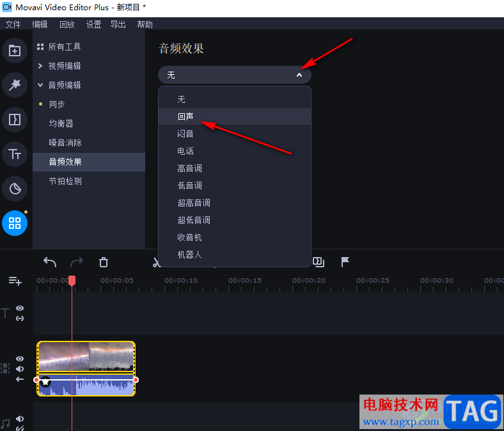Expand the 视频编辑 section

pyautogui.click(x=40, y=66)
